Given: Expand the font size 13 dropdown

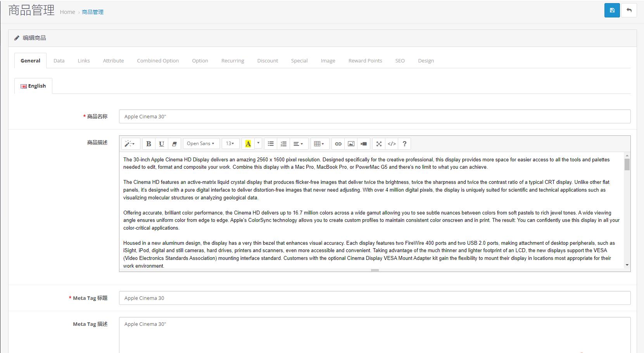Looking at the screenshot, I should point(230,144).
